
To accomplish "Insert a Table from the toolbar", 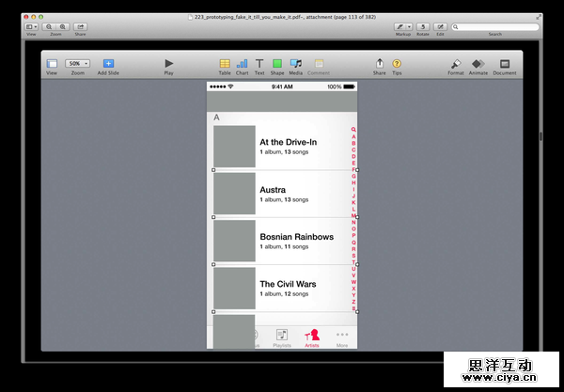I will coord(225,63).
